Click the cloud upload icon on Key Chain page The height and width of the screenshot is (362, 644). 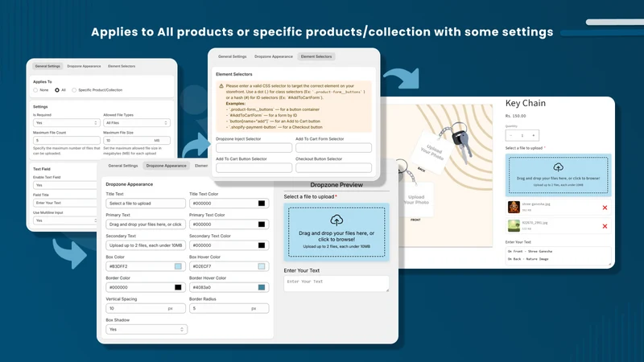coord(558,167)
